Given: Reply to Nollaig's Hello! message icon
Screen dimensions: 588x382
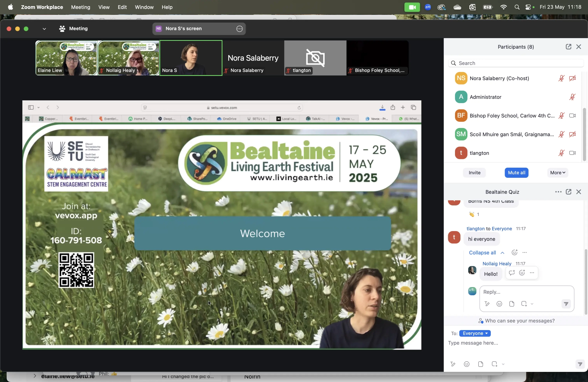Looking at the screenshot, I should coord(512,273).
